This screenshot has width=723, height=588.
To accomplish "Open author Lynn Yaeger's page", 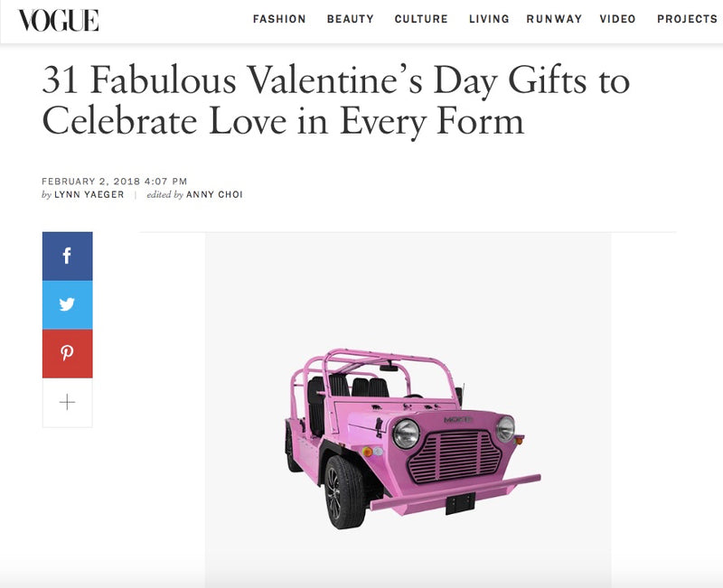I will [89, 195].
